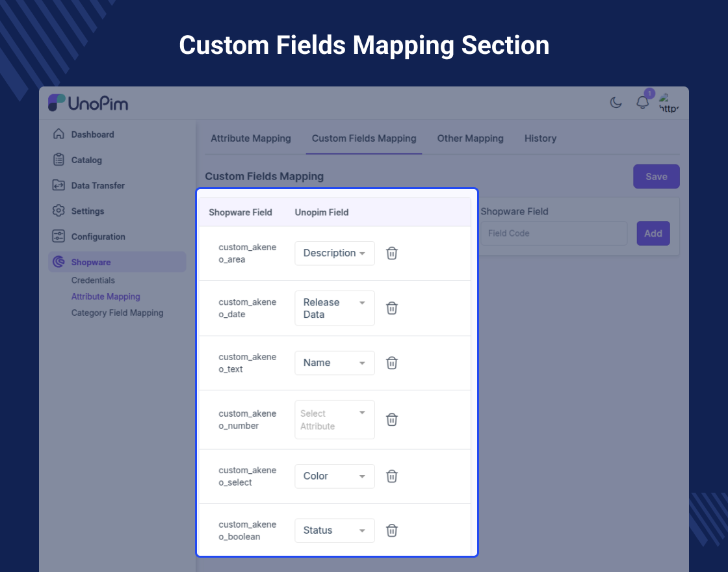Viewport: 728px width, 572px height.
Task: Click the custom_akeneo_number field text
Action: point(247,420)
